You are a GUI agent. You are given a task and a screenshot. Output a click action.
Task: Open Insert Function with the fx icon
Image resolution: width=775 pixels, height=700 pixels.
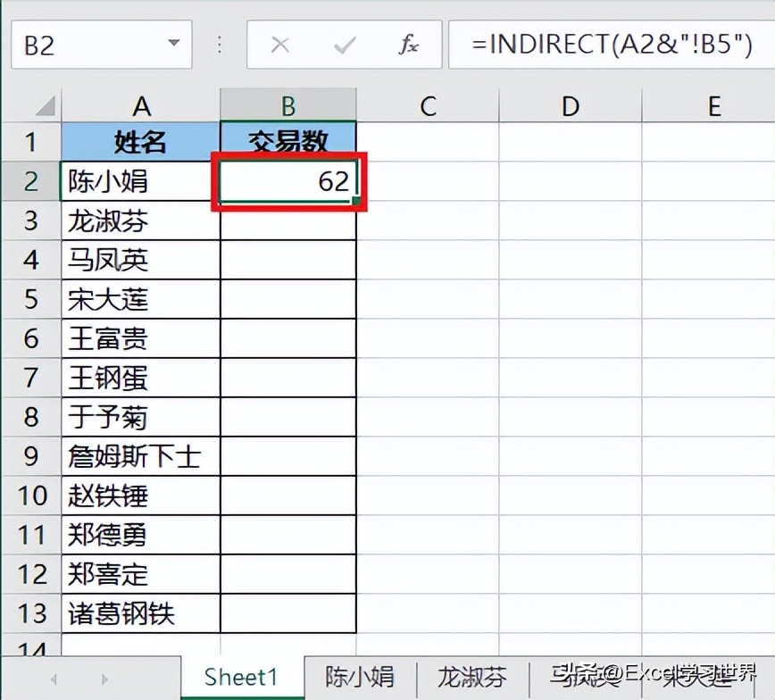tap(408, 45)
